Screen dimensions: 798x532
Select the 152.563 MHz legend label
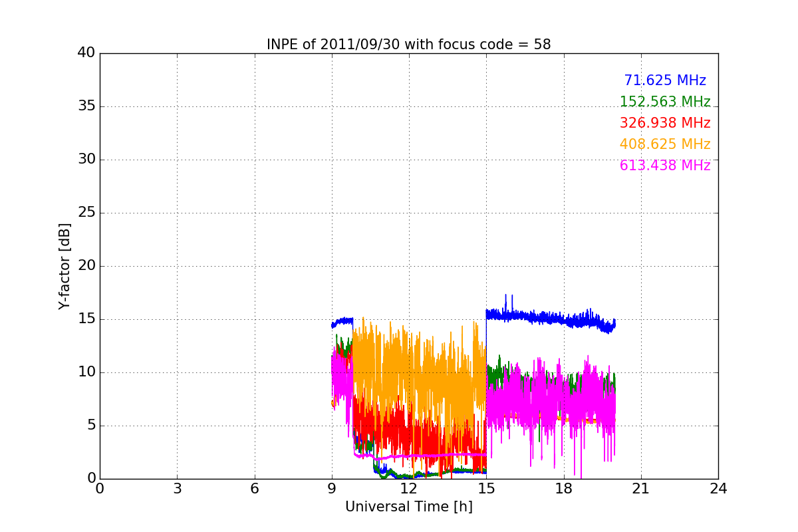pos(665,102)
